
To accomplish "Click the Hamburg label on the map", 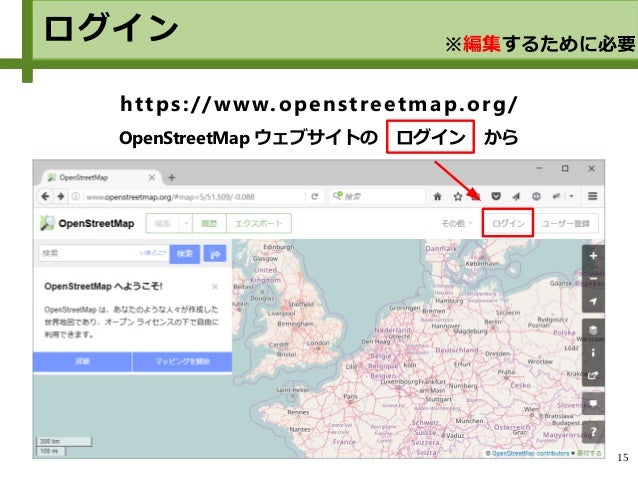I will [x=449, y=301].
